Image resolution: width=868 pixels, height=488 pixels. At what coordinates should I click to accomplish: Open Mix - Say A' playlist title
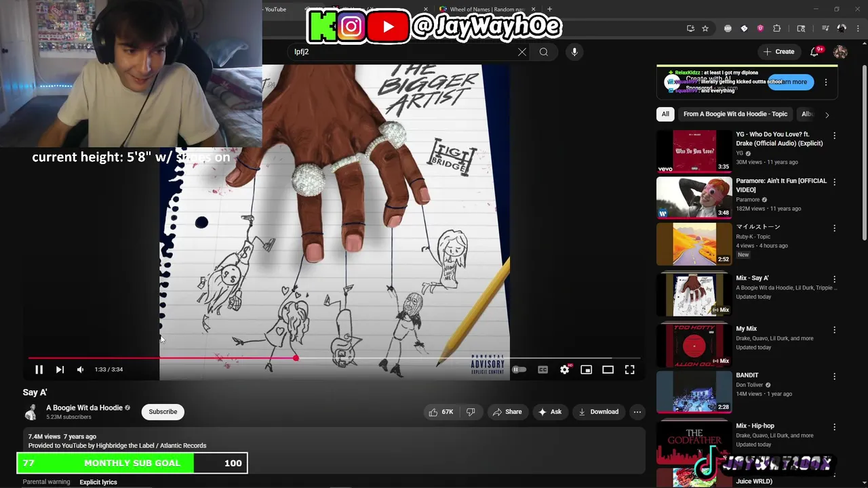pos(752,278)
